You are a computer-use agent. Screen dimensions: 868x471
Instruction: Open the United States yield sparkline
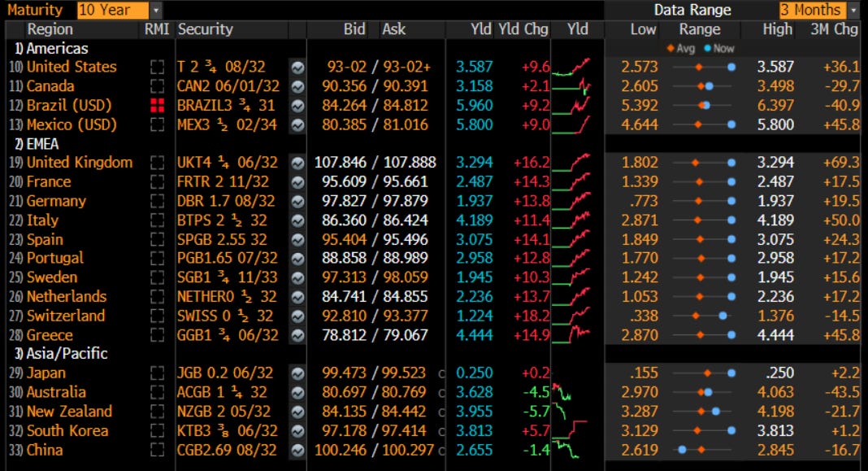(571, 67)
